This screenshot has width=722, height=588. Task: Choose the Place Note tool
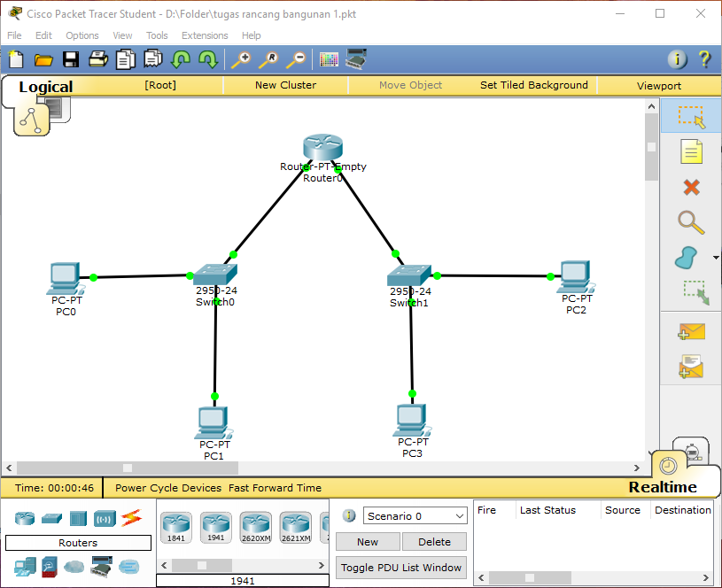click(691, 152)
